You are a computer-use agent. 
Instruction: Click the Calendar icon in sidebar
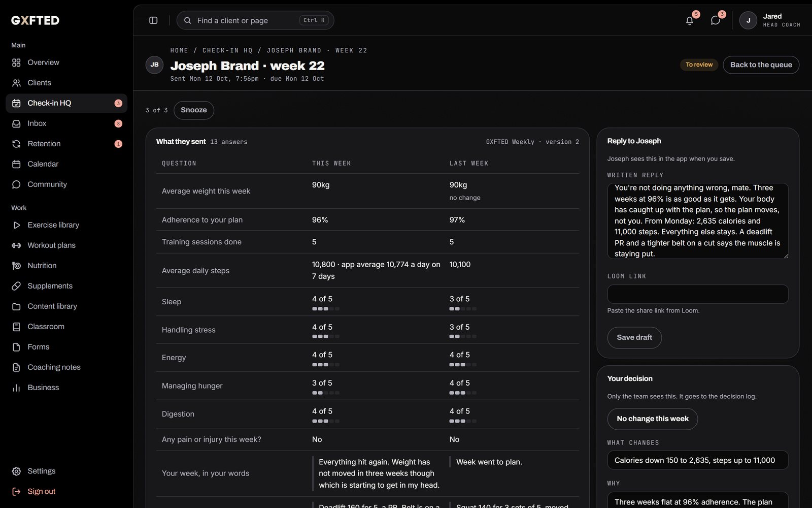click(16, 164)
